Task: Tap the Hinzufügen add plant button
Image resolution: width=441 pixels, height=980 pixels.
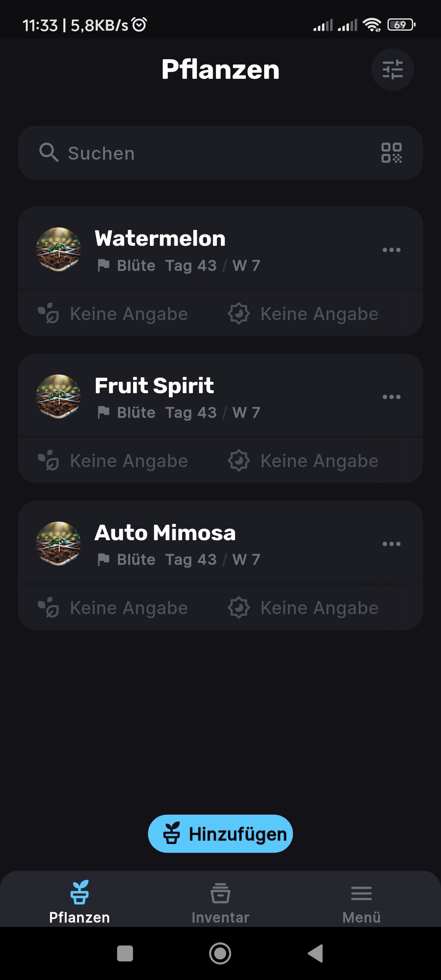Action: point(220,834)
